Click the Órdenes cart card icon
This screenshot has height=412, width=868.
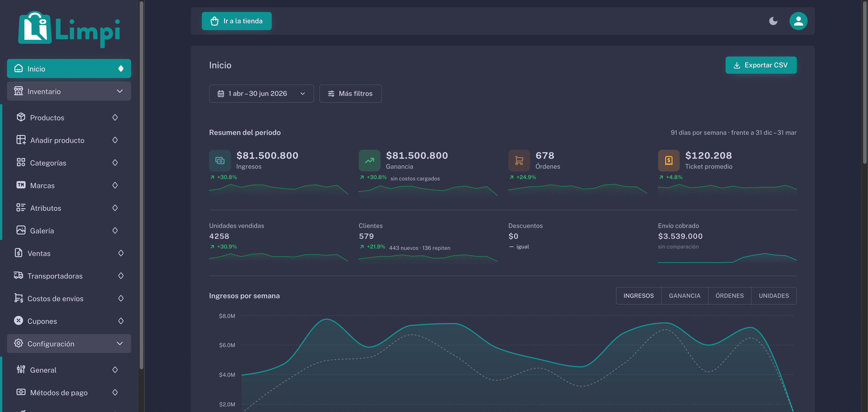519,161
